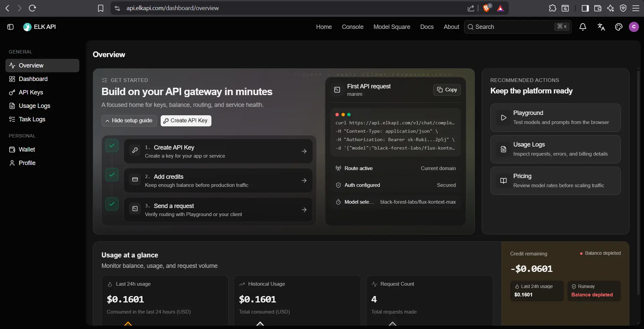This screenshot has width=644, height=329.
Task: Click the curl command code line
Action: click(395, 123)
